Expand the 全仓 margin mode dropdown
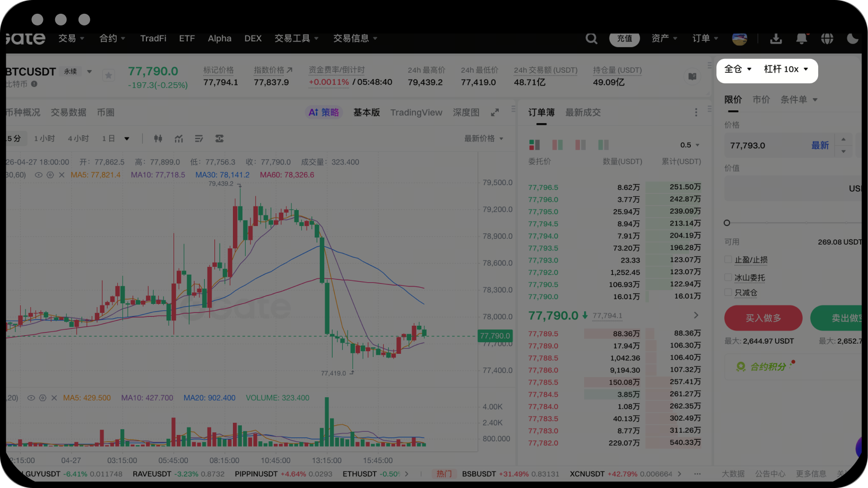Viewport: 868px width, 488px height. 737,69
